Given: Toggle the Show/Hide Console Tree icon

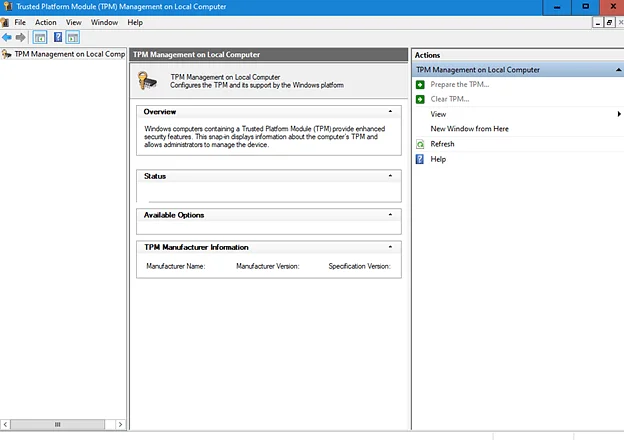Looking at the screenshot, I should tap(40, 38).
